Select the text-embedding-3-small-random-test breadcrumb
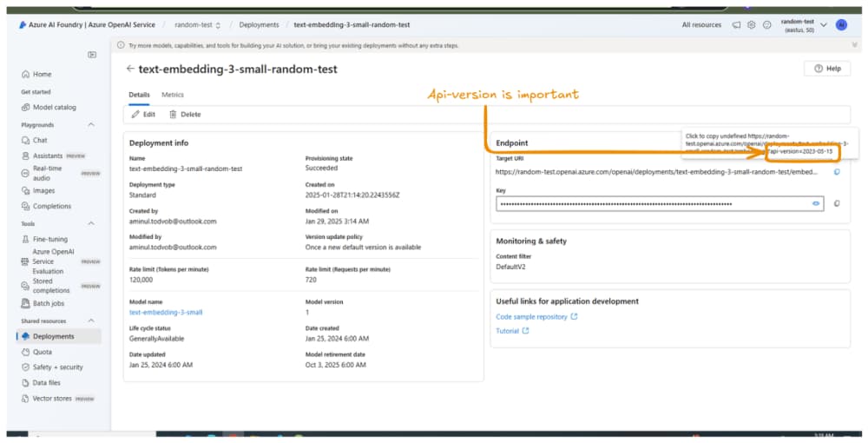Screen dimensions: 868x443 click(352, 25)
